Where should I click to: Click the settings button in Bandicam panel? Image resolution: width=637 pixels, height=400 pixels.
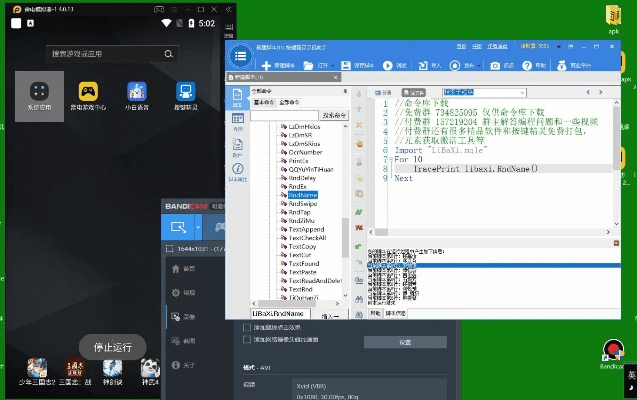click(x=404, y=341)
